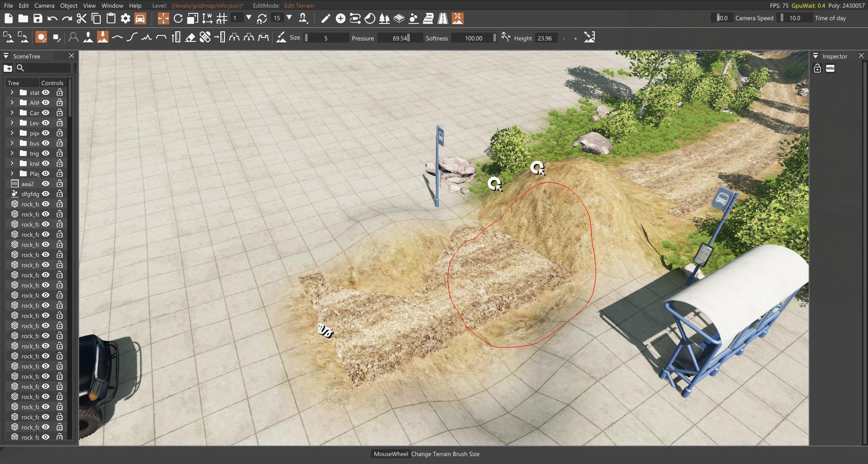
Task: Toggle lock on the Lev folder
Action: tap(59, 123)
